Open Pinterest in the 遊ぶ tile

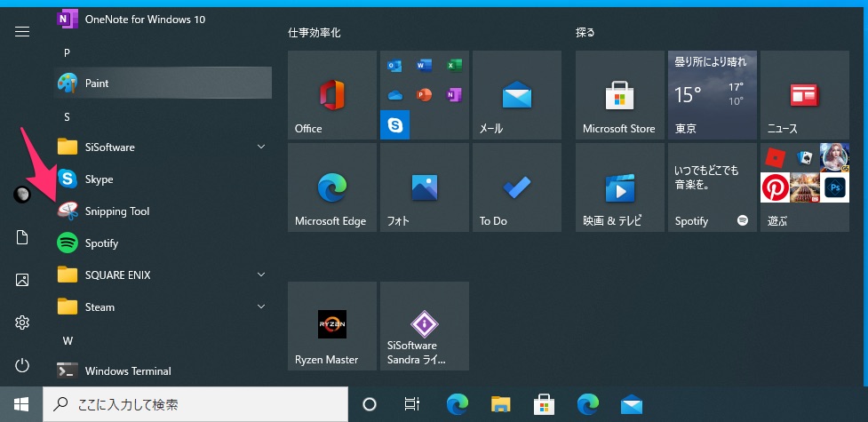775,187
